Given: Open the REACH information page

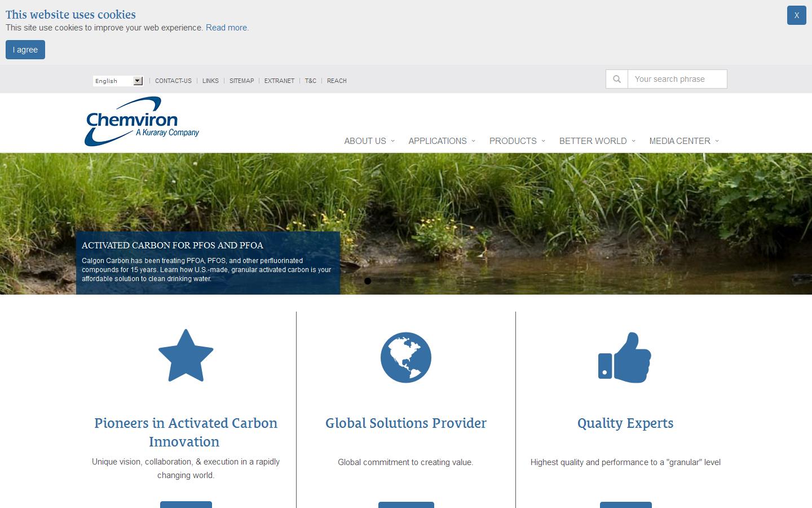Looking at the screenshot, I should point(337,81).
